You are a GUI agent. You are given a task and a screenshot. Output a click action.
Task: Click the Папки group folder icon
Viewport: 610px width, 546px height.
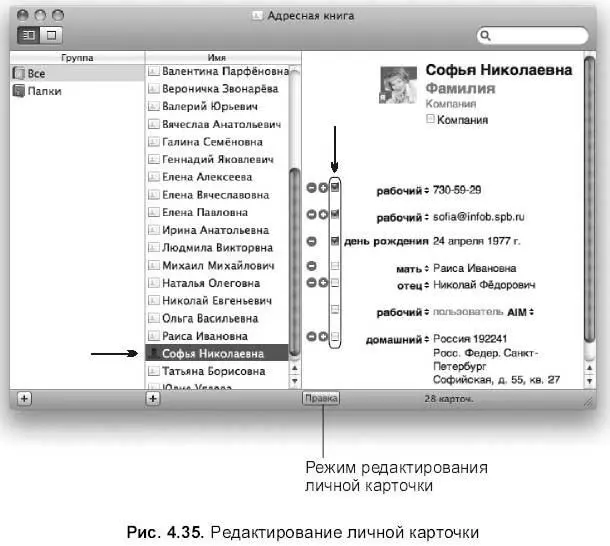18,91
